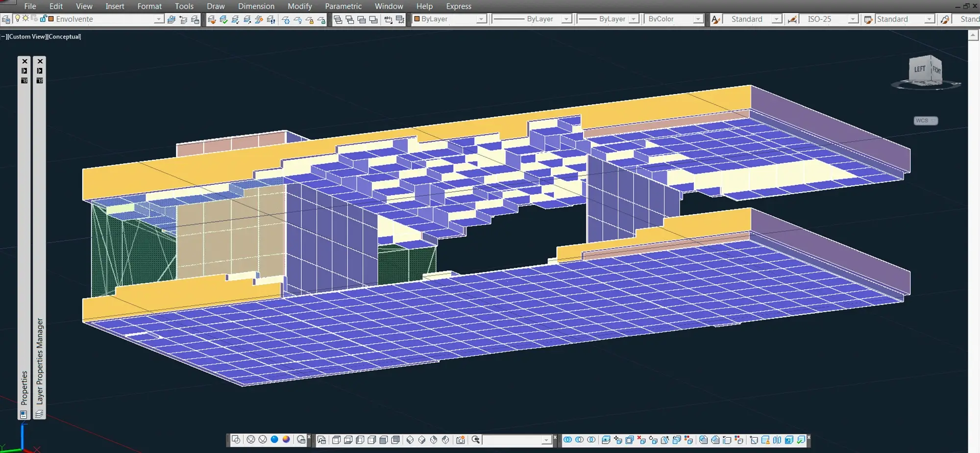Click the Table Style icon

[x=868, y=19]
